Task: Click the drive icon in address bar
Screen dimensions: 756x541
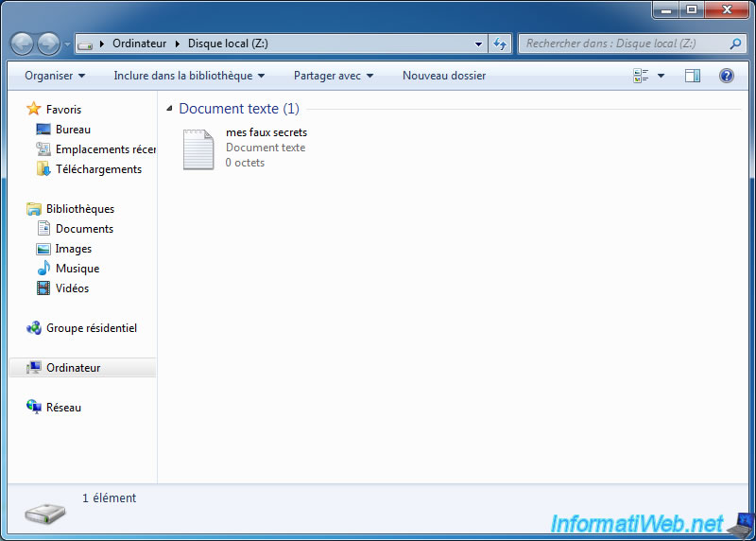Action: [x=85, y=44]
